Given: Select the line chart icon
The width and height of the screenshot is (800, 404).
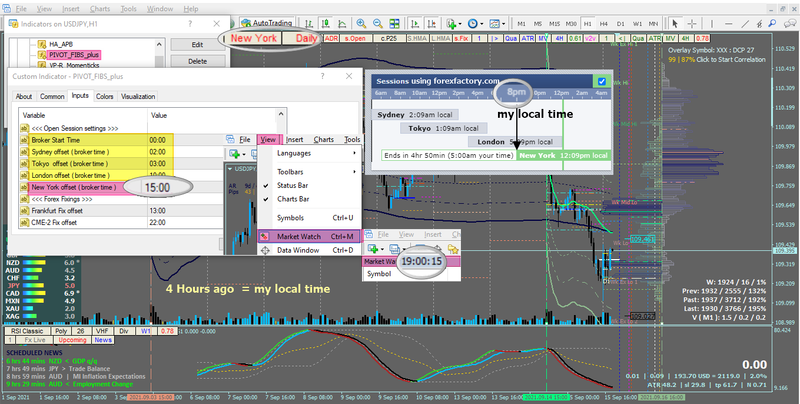Looking at the screenshot, I should [342, 23].
